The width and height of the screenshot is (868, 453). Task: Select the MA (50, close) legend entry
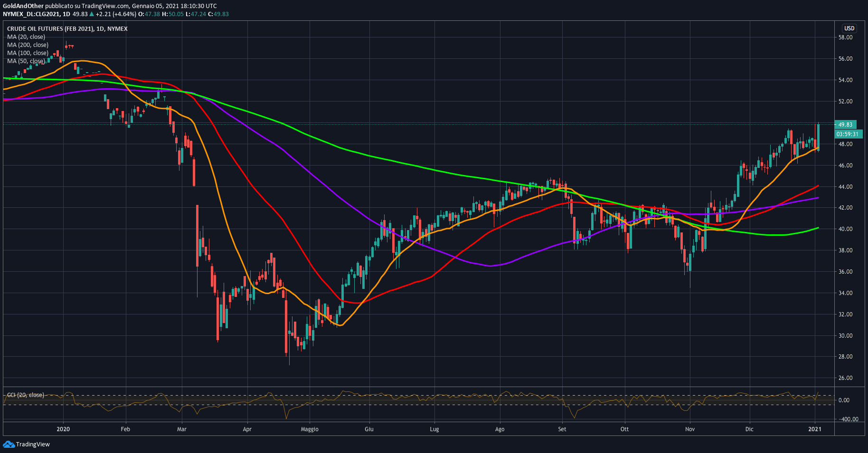point(26,61)
